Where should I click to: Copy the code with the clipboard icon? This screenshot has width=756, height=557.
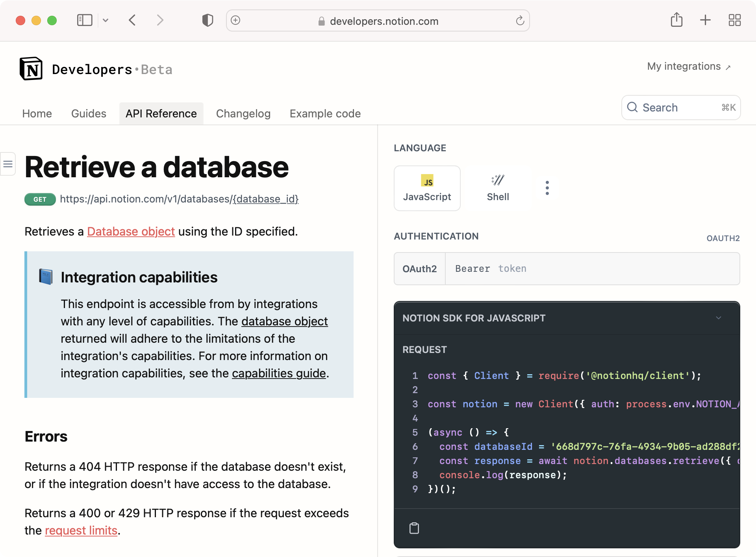coord(414,528)
